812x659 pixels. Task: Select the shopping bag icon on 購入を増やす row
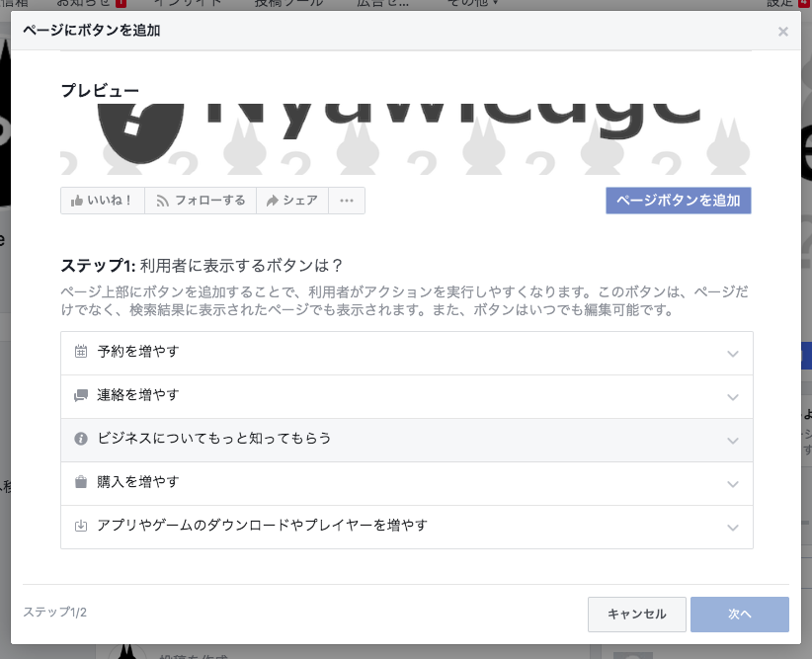[81, 483]
